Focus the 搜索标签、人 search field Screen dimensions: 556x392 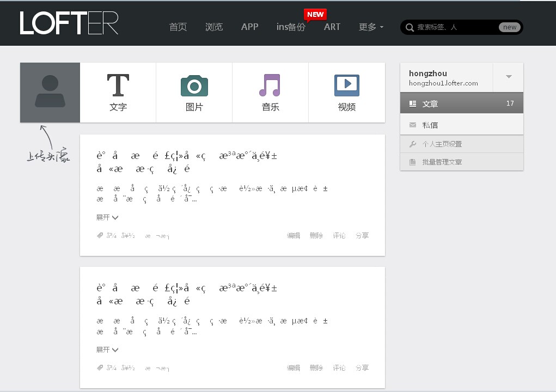[x=455, y=27]
